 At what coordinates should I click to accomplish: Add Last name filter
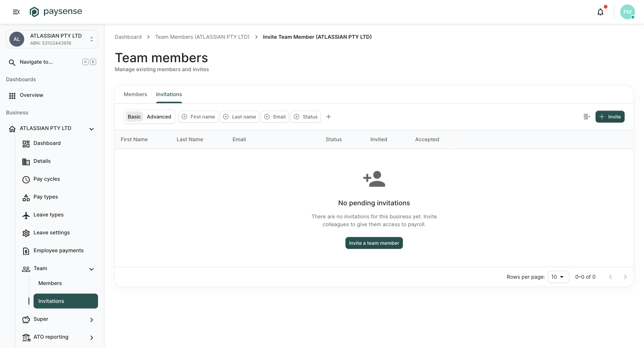(240, 117)
